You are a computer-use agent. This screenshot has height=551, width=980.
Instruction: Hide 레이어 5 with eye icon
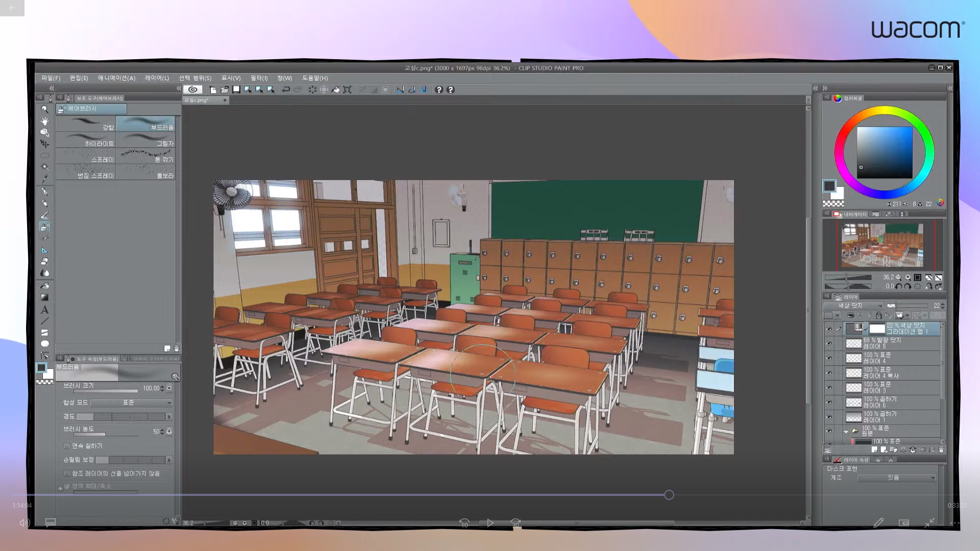point(828,343)
